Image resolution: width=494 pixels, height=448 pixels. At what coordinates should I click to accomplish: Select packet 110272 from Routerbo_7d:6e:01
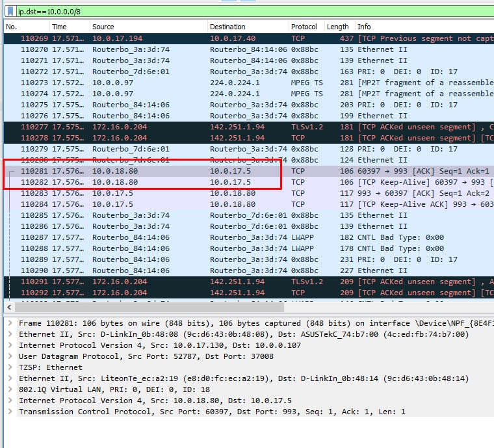point(249,72)
